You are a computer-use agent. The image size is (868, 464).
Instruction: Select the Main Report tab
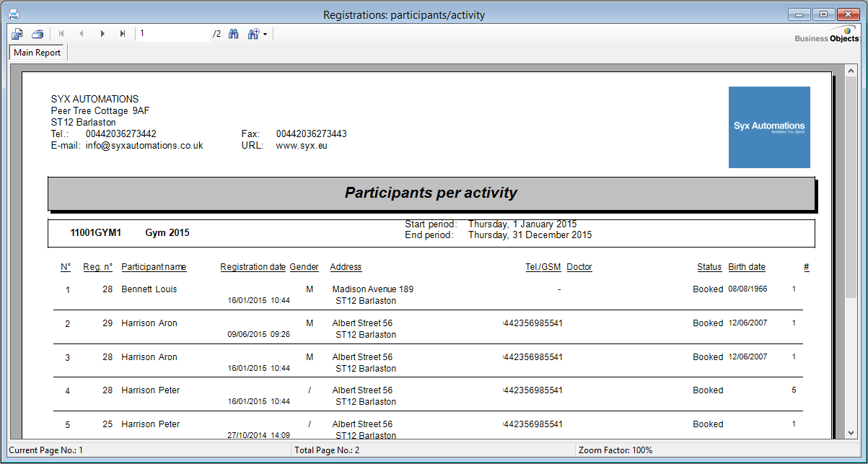pos(38,53)
